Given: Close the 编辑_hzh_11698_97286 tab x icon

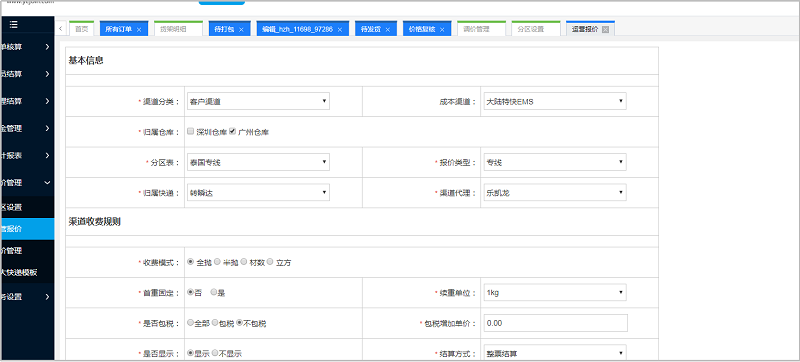Looking at the screenshot, I should (340, 30).
